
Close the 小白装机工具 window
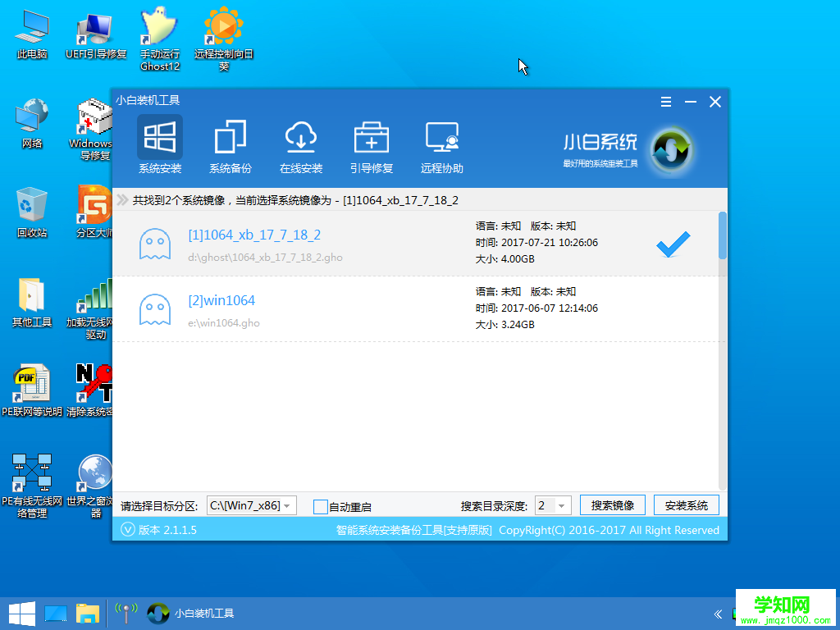(x=715, y=102)
